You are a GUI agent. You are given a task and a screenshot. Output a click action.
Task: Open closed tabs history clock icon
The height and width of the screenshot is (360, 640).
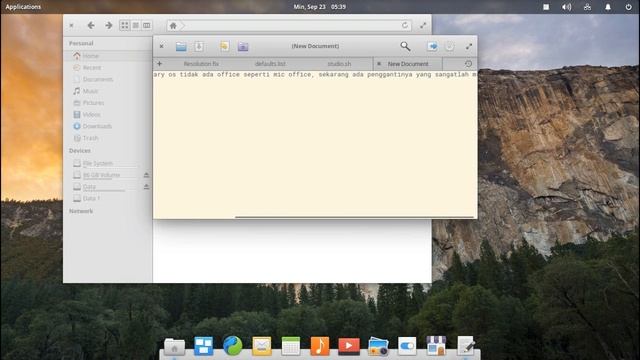click(x=468, y=64)
